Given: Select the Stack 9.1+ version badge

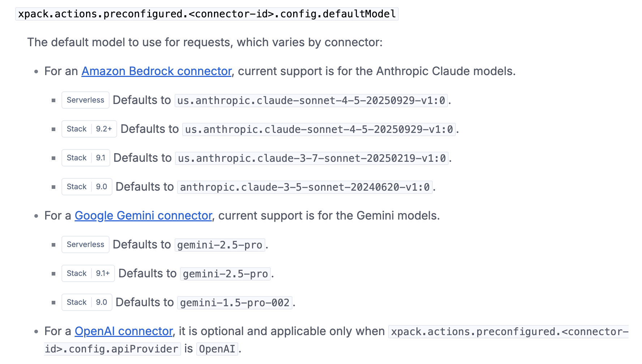Looking at the screenshot, I should (x=88, y=273).
